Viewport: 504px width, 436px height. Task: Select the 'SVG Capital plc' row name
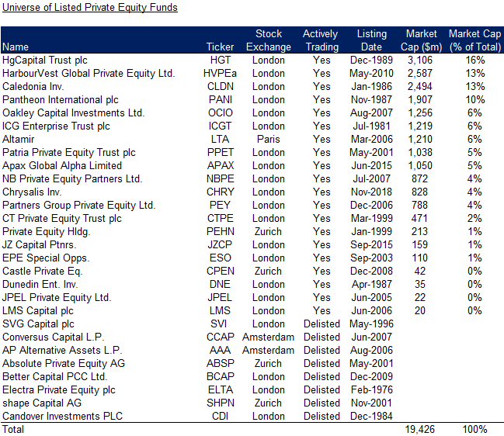click(x=38, y=324)
